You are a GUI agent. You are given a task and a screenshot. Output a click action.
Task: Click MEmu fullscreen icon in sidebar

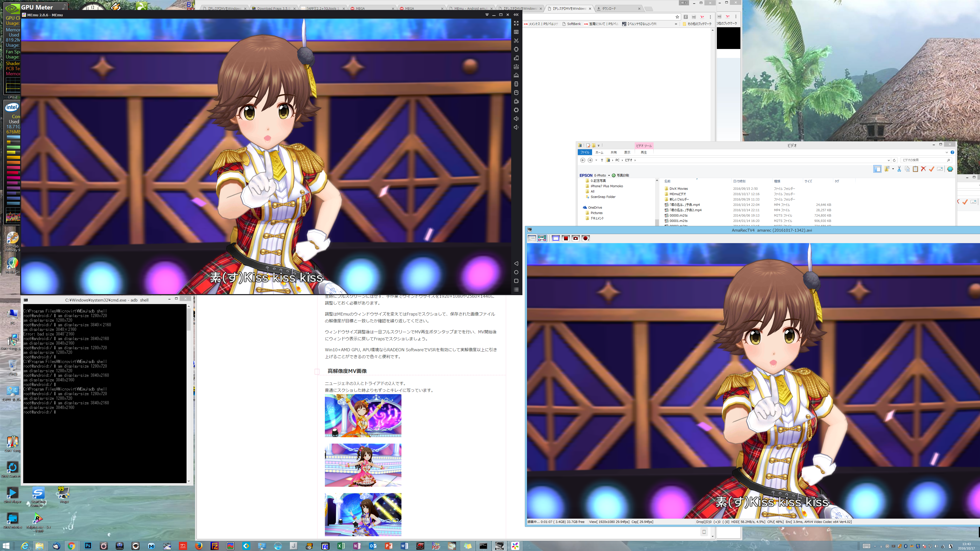tap(516, 23)
